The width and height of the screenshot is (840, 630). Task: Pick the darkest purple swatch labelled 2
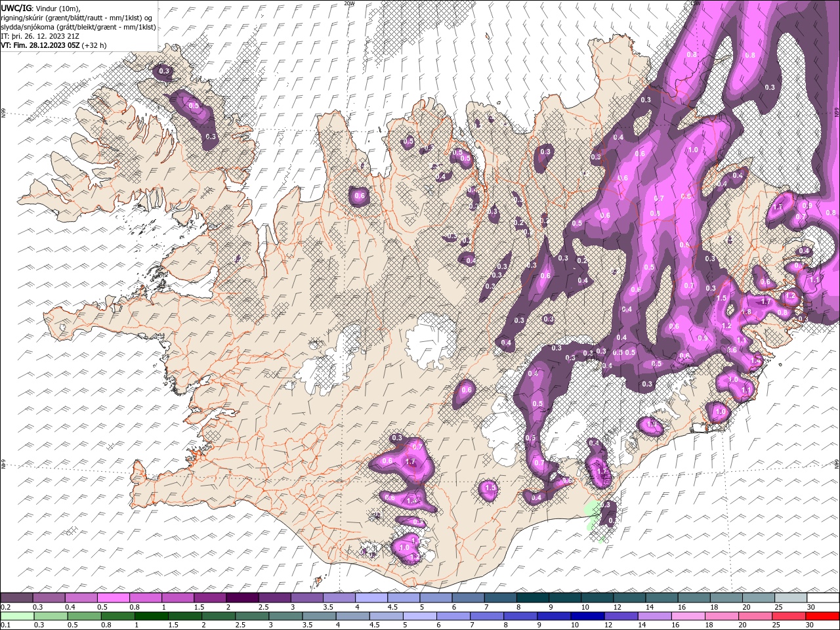point(242,598)
